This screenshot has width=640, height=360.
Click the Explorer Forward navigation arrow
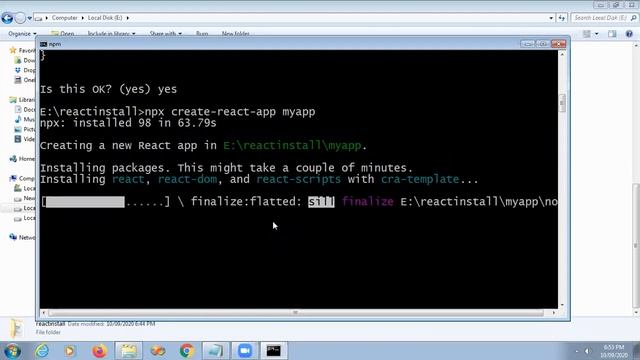20,18
